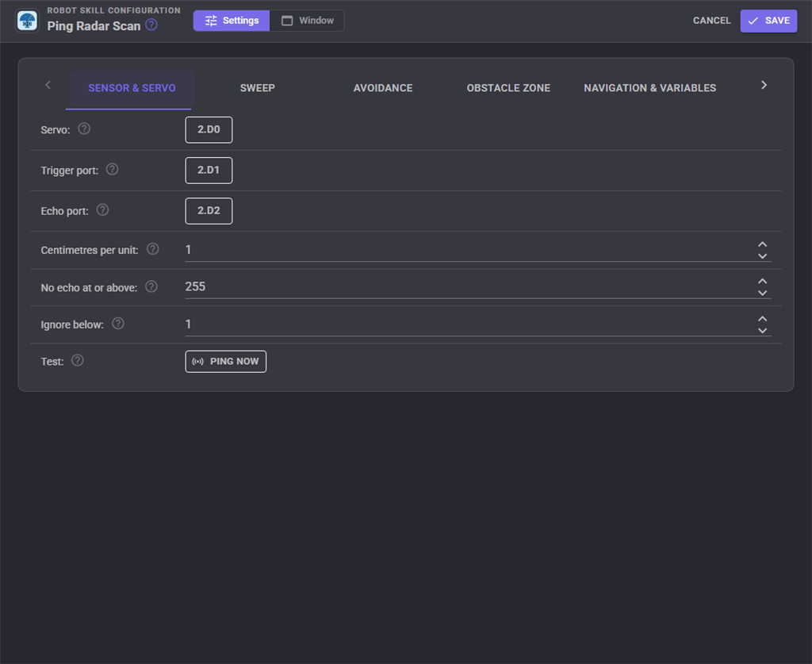Show help for Centimetres per unit
812x664 pixels.
pyautogui.click(x=152, y=249)
